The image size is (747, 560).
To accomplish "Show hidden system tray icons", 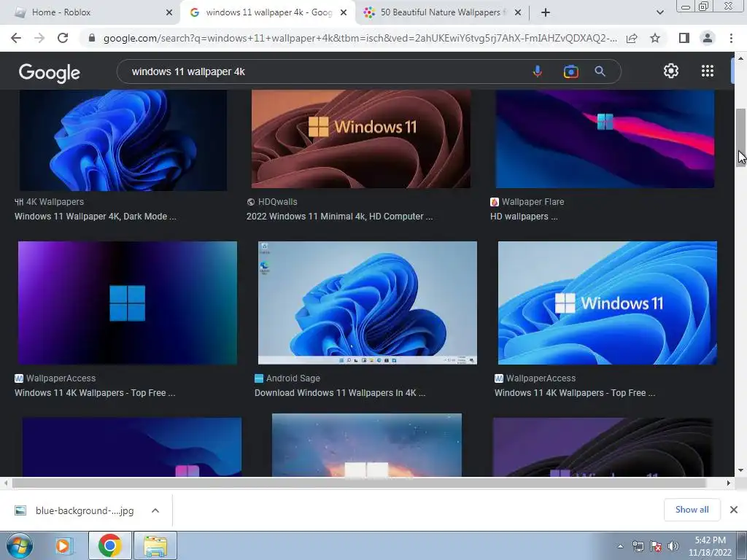I will click(x=620, y=546).
